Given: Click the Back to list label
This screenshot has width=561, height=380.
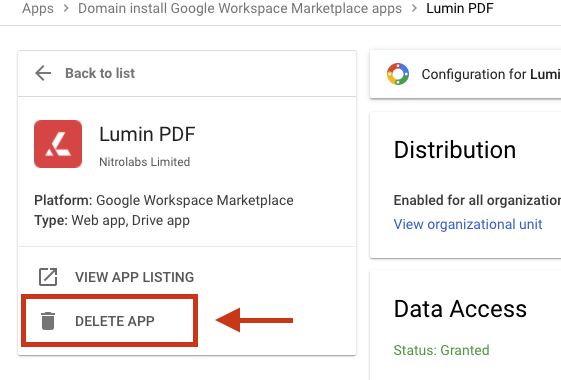Looking at the screenshot, I should (x=100, y=73).
